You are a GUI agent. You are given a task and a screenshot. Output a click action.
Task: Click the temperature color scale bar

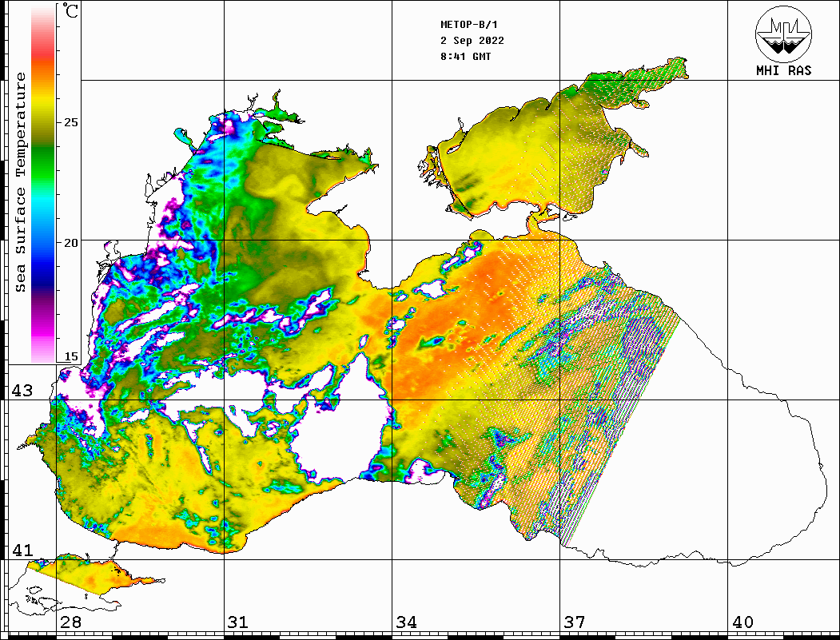[43, 185]
